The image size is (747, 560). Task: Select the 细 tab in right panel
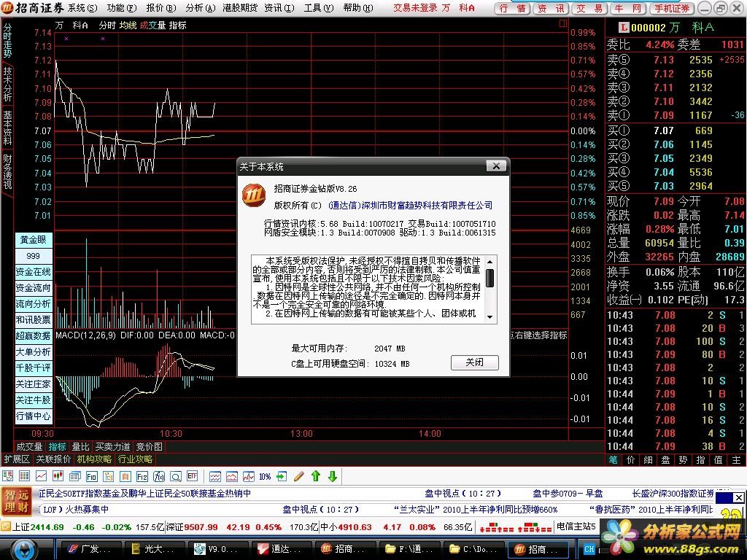coord(648,459)
